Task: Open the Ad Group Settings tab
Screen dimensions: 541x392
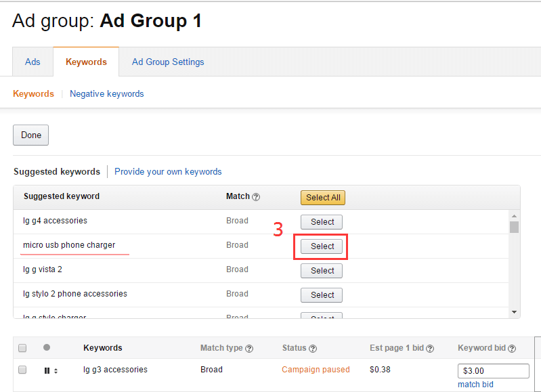Action: point(168,62)
